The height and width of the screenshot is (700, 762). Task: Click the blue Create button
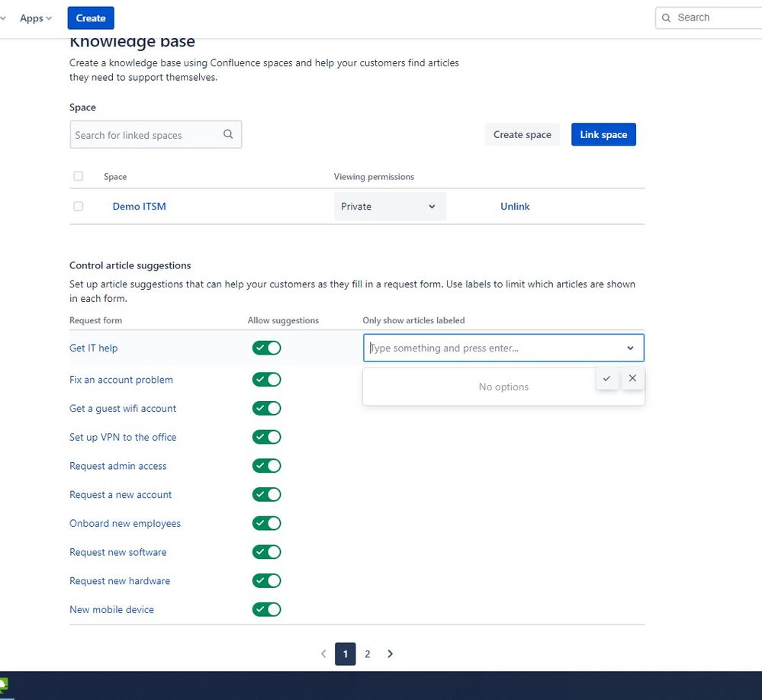[91, 18]
